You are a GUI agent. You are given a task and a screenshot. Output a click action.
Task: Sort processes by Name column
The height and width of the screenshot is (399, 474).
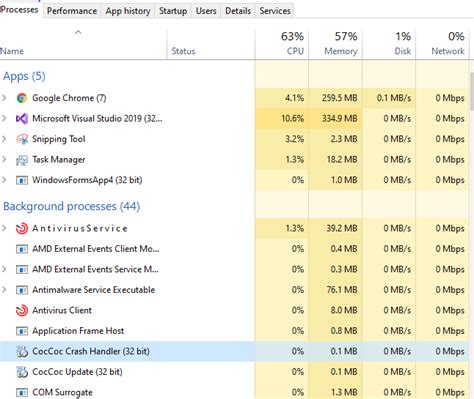coord(83,44)
